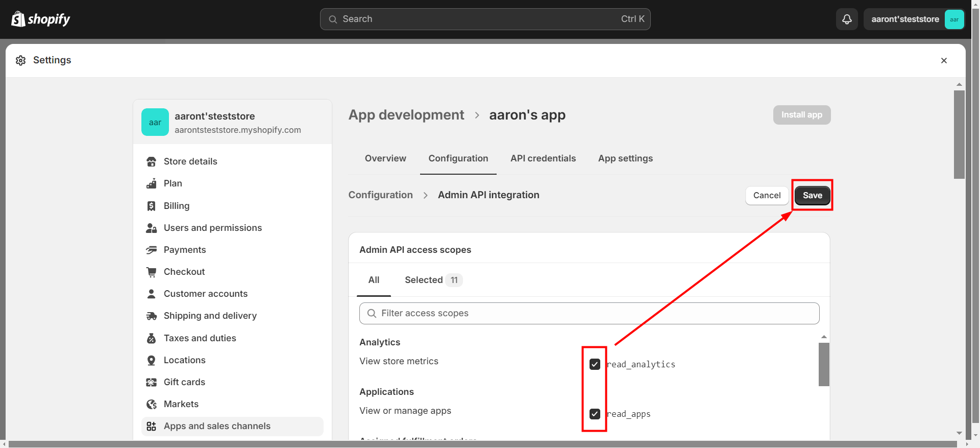The height and width of the screenshot is (448, 980).
Task: Click the Plan icon
Action: 152,183
